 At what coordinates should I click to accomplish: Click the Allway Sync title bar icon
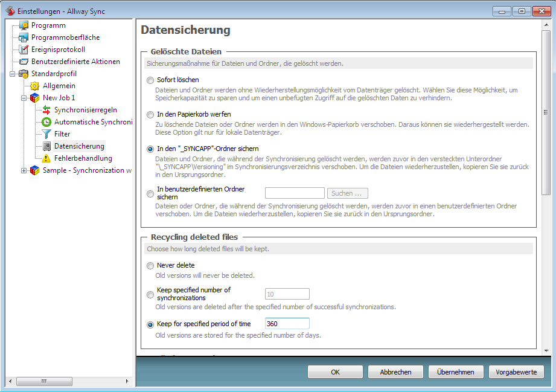pos(10,11)
